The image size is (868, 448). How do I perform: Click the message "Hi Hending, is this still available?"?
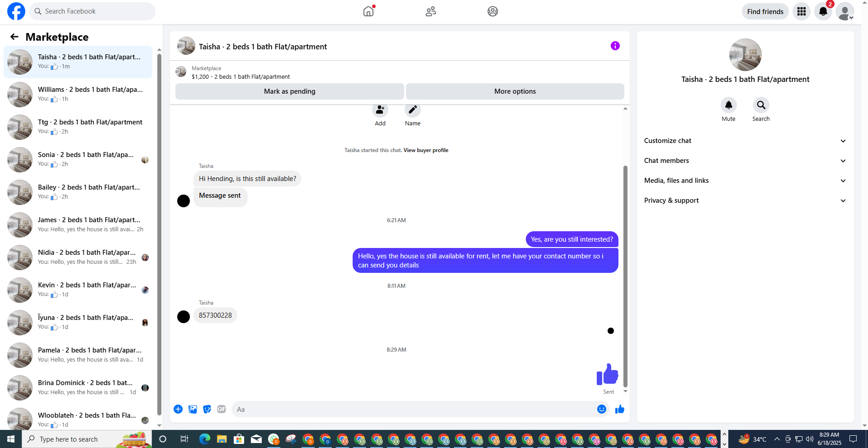point(247,179)
